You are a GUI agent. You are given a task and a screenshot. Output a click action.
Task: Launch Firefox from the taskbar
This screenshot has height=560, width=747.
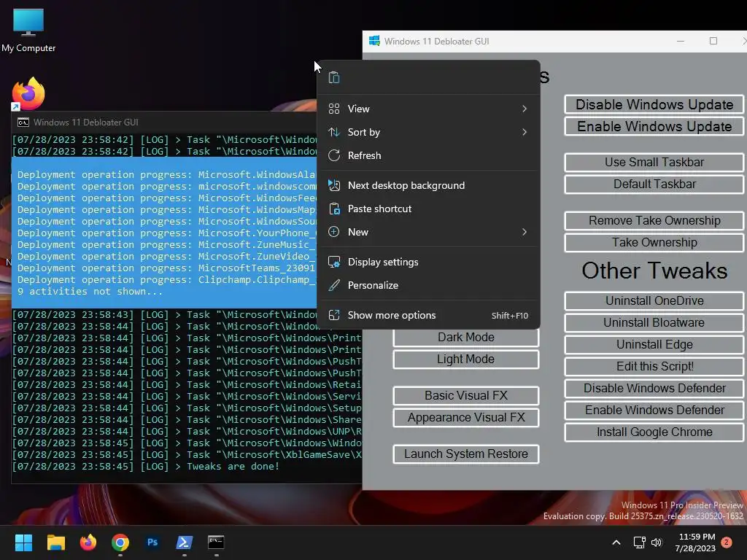88,542
